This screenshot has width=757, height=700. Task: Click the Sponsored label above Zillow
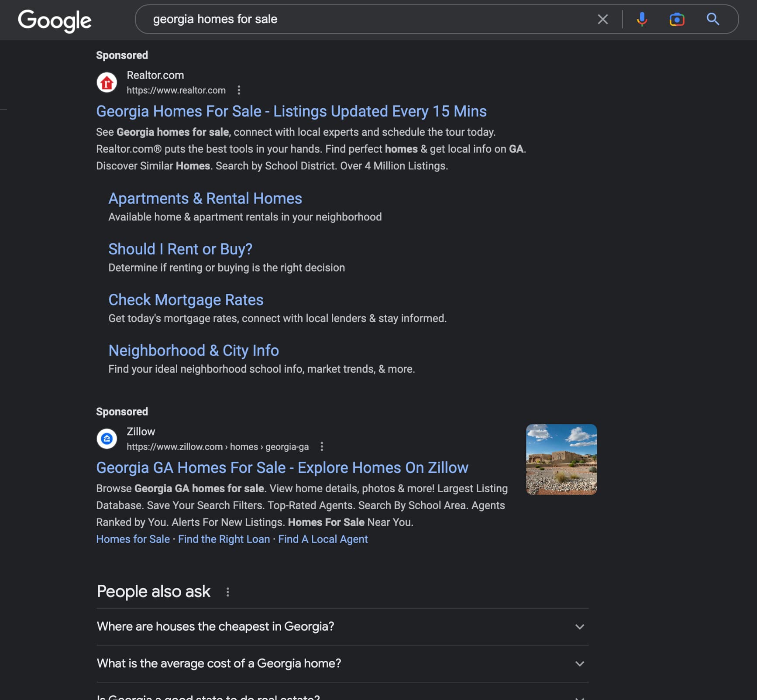tap(122, 412)
